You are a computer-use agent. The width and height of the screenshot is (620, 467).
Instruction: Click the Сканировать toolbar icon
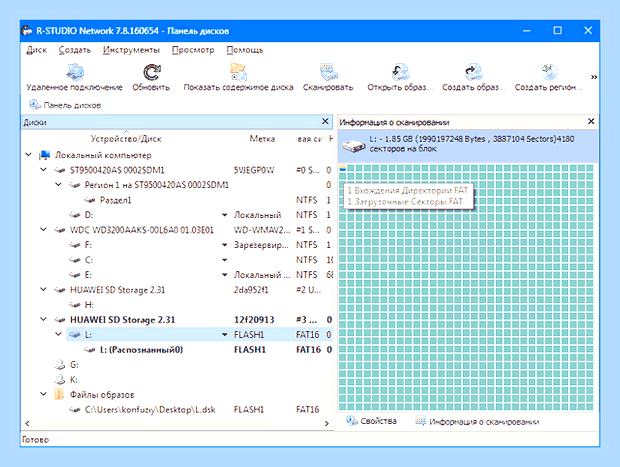tap(328, 72)
